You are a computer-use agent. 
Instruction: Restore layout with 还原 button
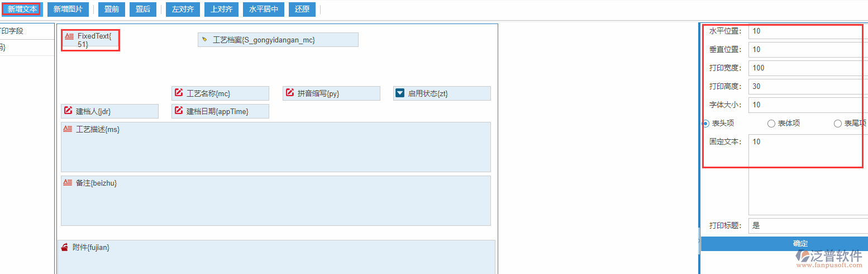pyautogui.click(x=302, y=9)
